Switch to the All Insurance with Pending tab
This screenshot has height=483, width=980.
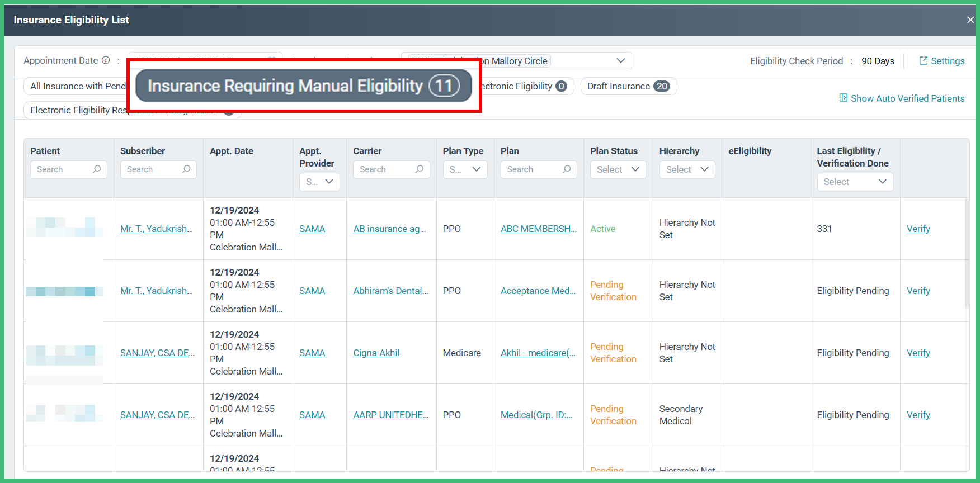tap(76, 86)
